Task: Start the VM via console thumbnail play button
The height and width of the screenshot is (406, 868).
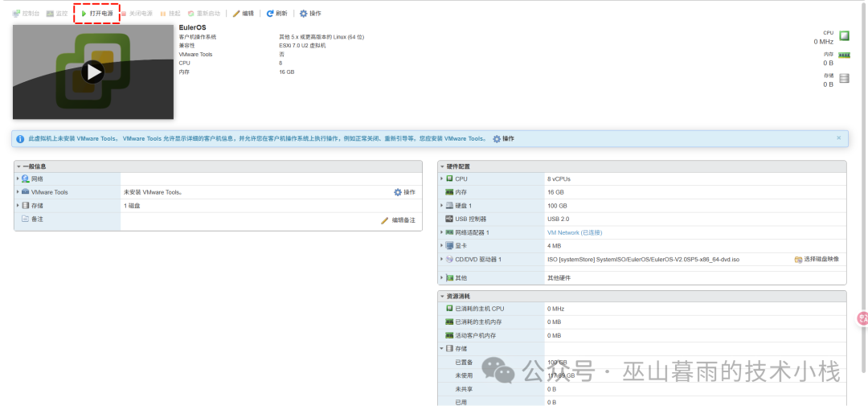Action: [92, 72]
